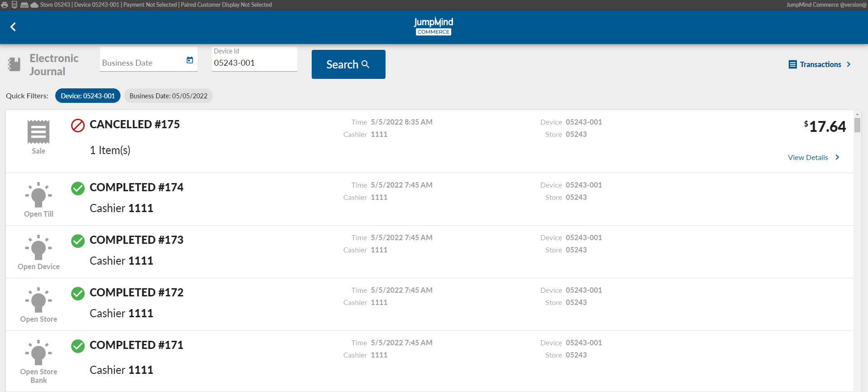Click the JumpMind Commerce logo
This screenshot has width=868, height=392.
coord(434,26)
